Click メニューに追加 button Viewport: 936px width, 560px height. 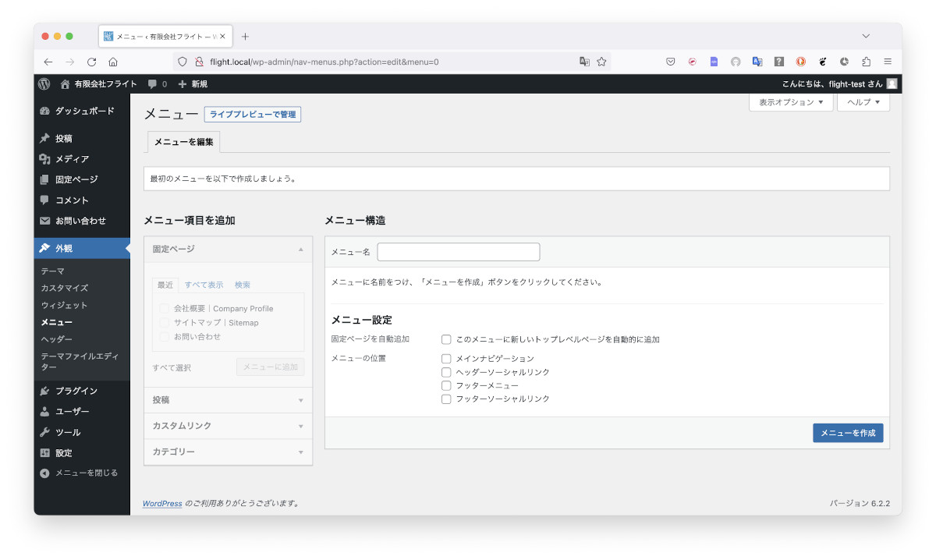click(270, 367)
